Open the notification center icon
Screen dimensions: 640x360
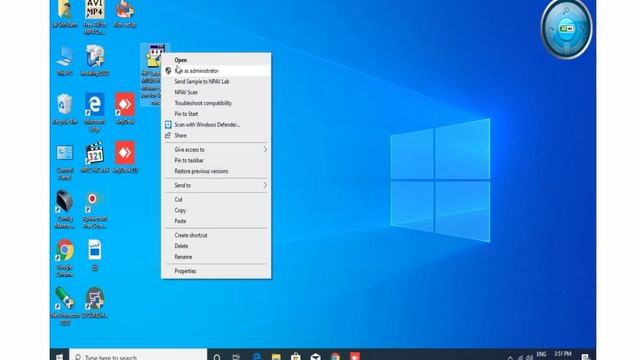point(585,357)
